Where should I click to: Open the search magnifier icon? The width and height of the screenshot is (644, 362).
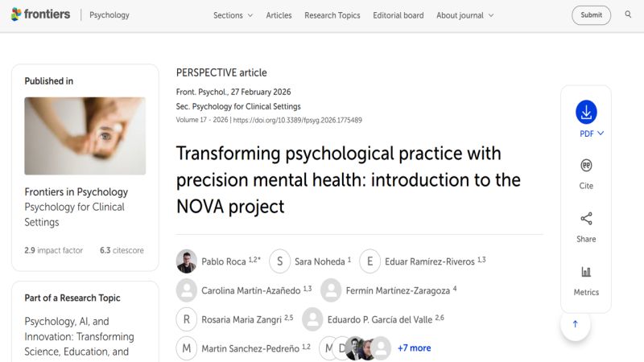(628, 14)
